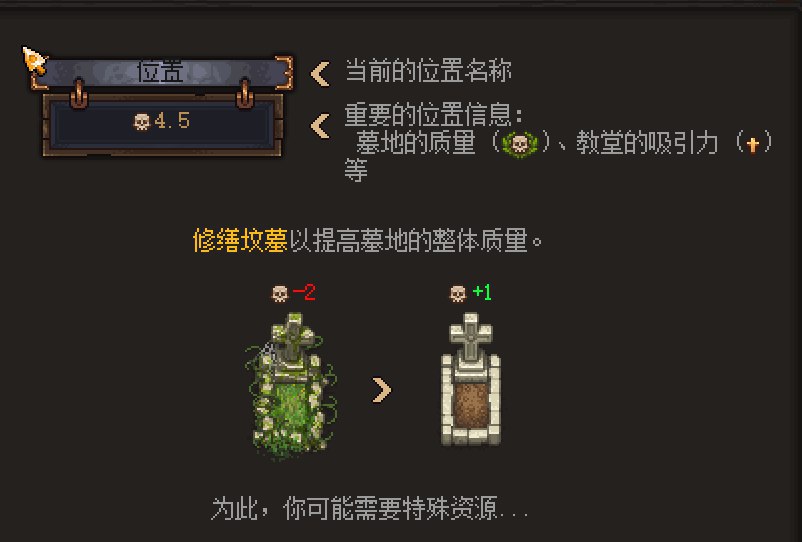Viewport: 802px width, 542px height.
Task: Select the repaired stone grave image
Action: [471, 379]
